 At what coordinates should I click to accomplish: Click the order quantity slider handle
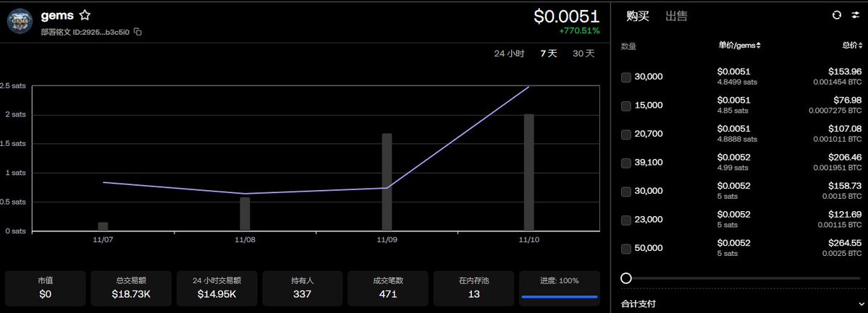click(x=626, y=278)
